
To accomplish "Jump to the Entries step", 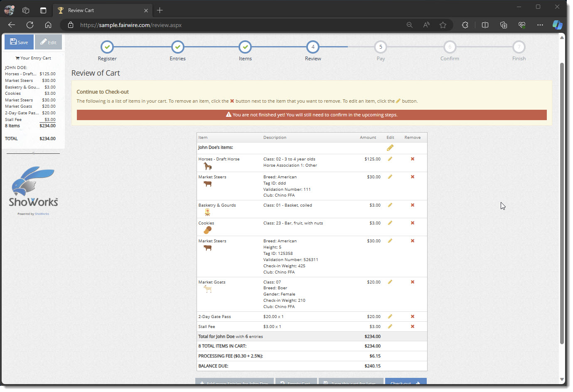I will click(177, 47).
